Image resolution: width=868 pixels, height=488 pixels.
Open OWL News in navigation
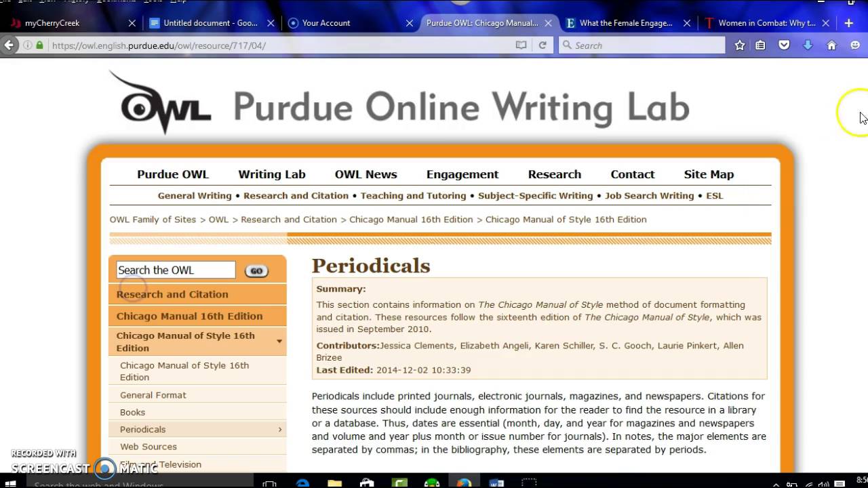[366, 174]
